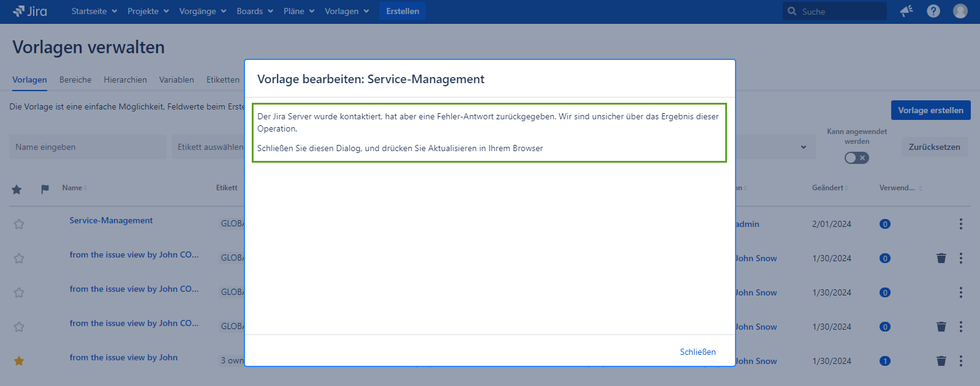Viewport: 980px width, 386px height.
Task: Open the Service-Management template link
Action: (111, 220)
